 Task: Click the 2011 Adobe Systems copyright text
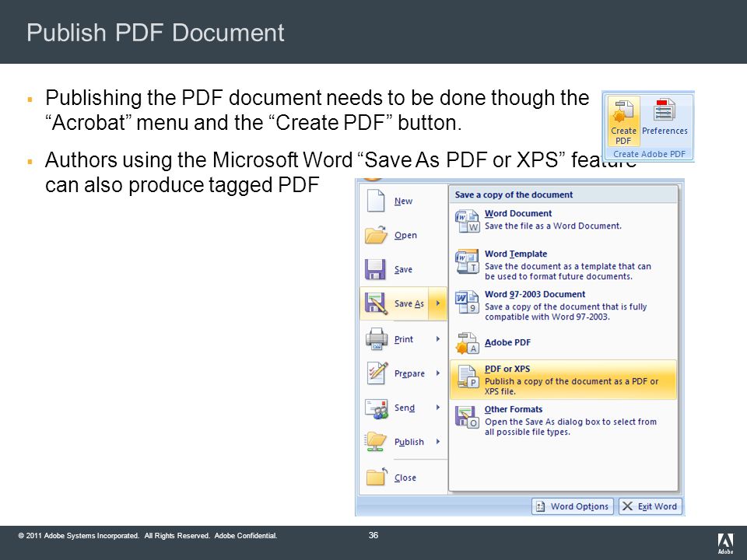148,536
